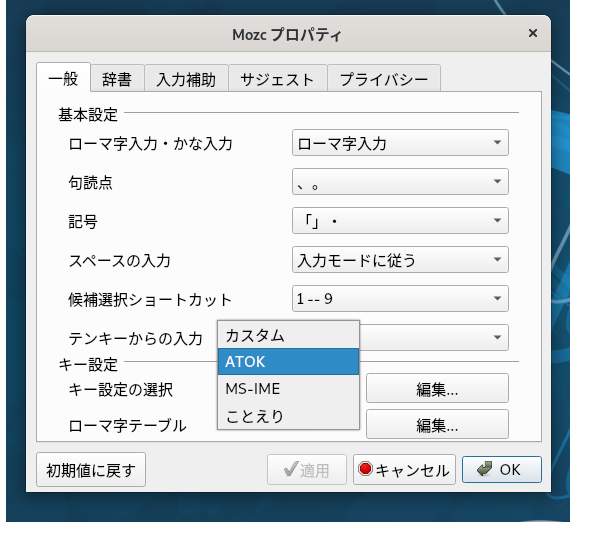This screenshot has width=590, height=550.
Task: Click the キャンセル button
Action: [404, 470]
